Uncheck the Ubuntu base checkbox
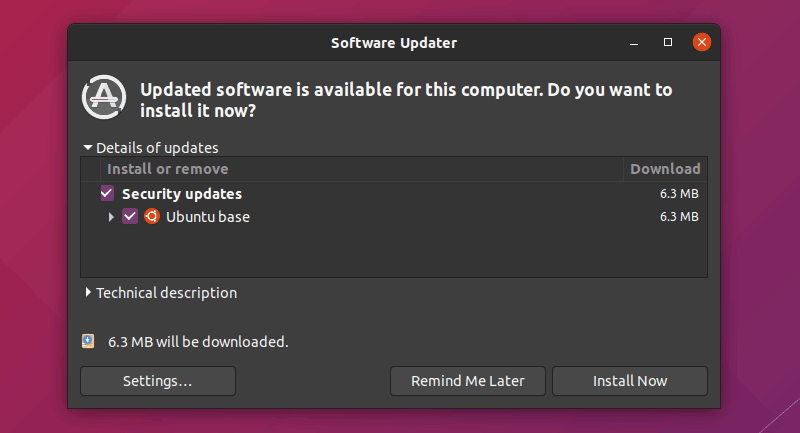This screenshot has height=433, width=800. 130,216
